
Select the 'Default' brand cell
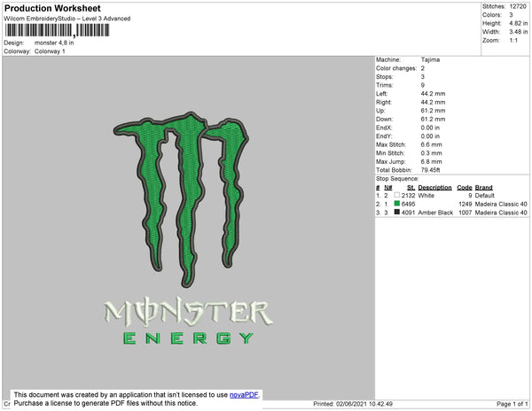point(484,196)
